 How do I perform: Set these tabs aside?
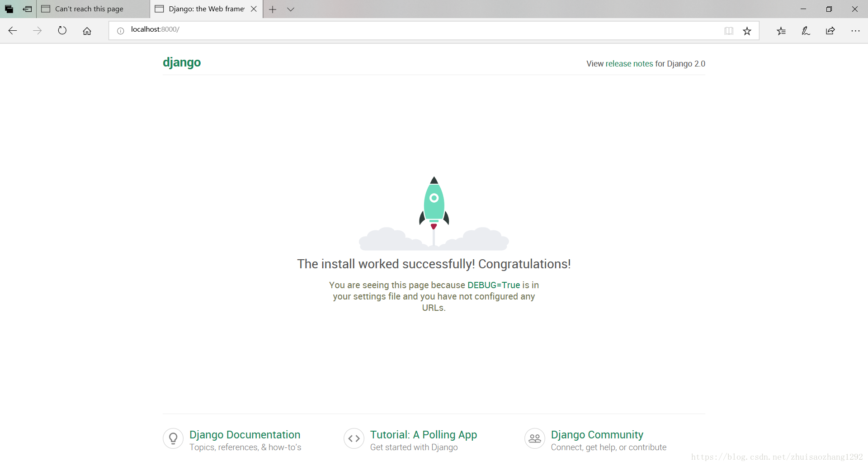pyautogui.click(x=28, y=9)
